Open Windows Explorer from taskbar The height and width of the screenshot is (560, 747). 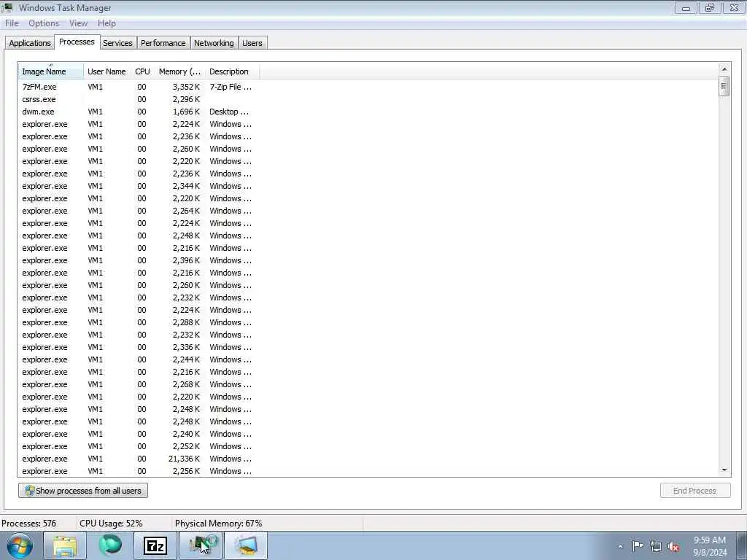pyautogui.click(x=65, y=545)
